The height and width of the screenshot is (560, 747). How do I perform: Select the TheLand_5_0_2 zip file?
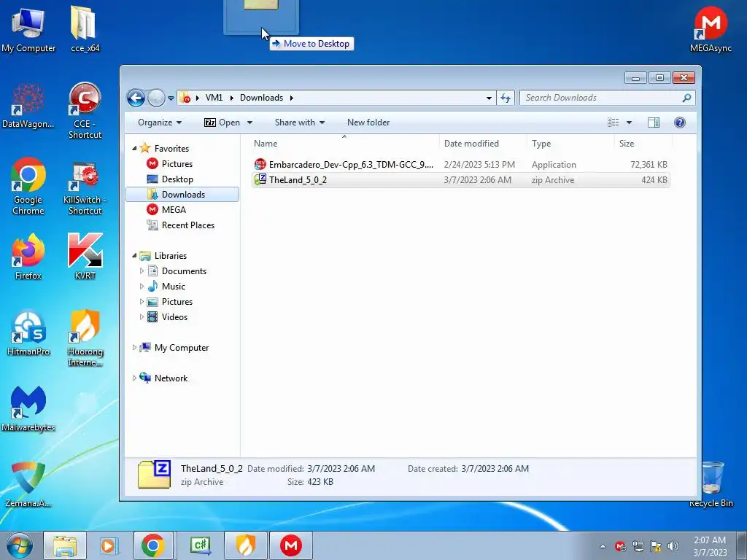pos(461,180)
